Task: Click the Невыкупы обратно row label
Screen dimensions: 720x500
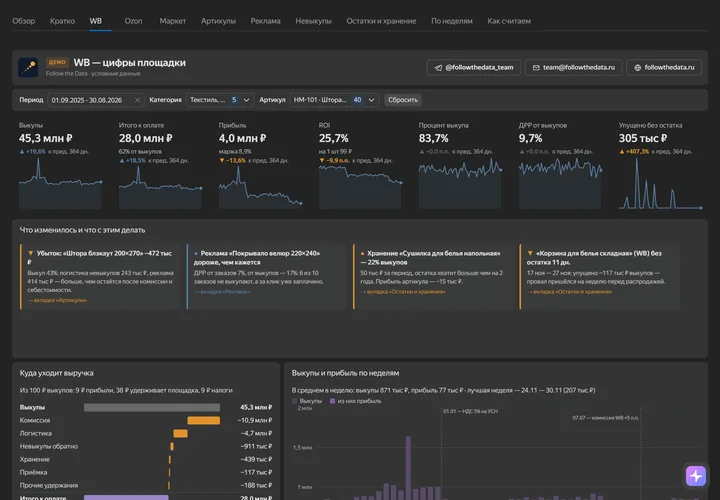Action: coord(49,446)
